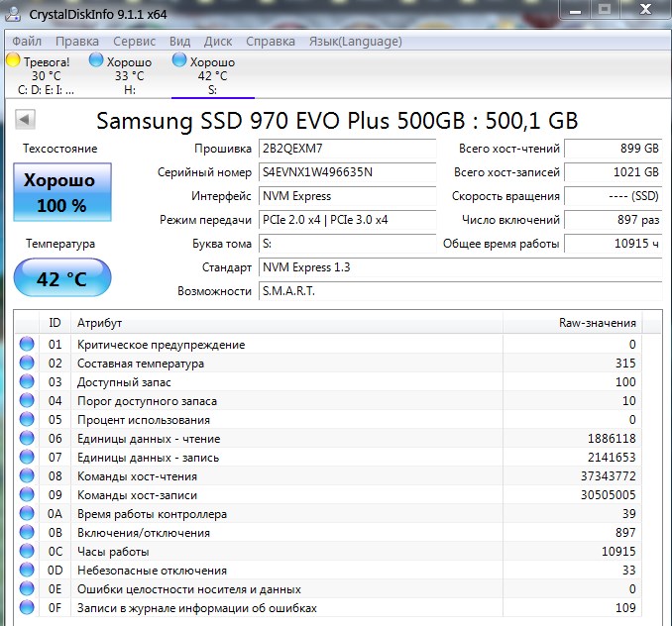Click status orb of attribute 06 row

point(27,438)
